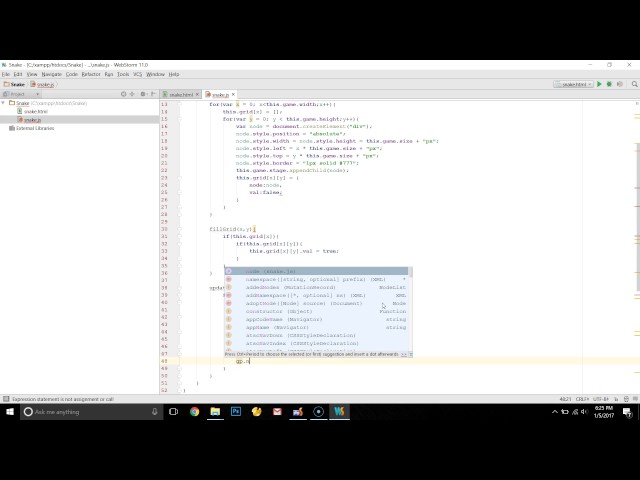This screenshot has height=480, width=640.
Task: Open Windows Action Center notifications
Action: pos(628,412)
